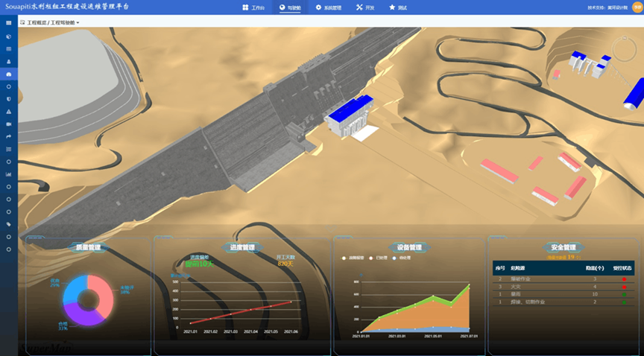This screenshot has height=356, width=644.
Task: Open the bulleted list icon in the sidebar
Action: [x=9, y=149]
